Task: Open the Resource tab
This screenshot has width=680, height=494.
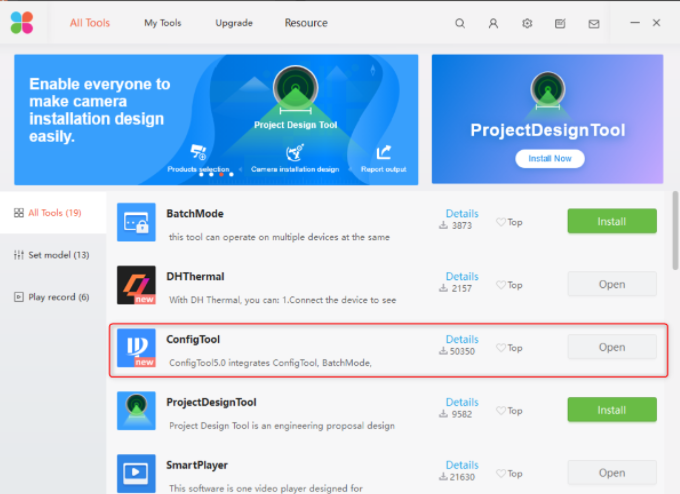Action: [x=306, y=23]
